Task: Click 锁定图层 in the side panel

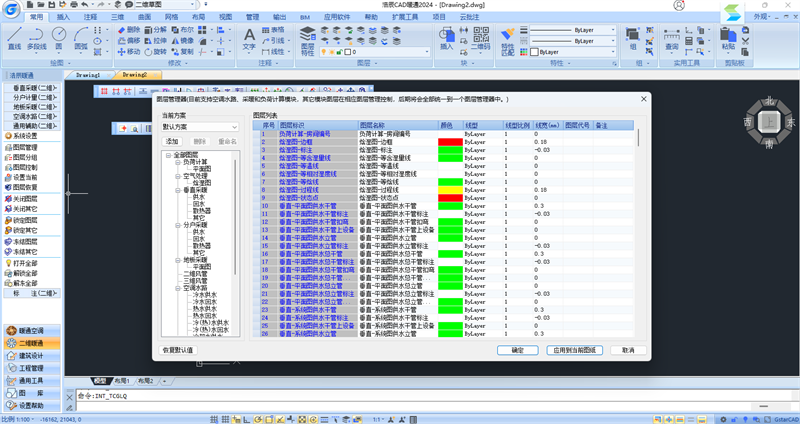Action: [x=25, y=220]
